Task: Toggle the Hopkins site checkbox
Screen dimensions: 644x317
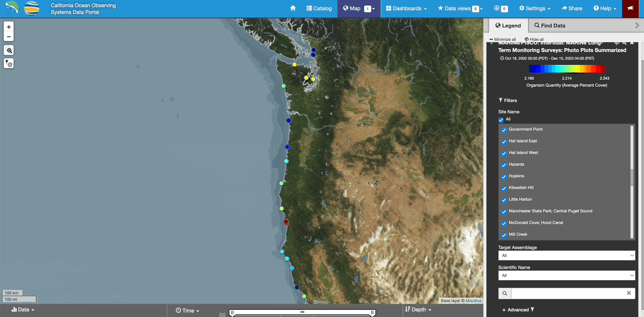Action: 504,177
